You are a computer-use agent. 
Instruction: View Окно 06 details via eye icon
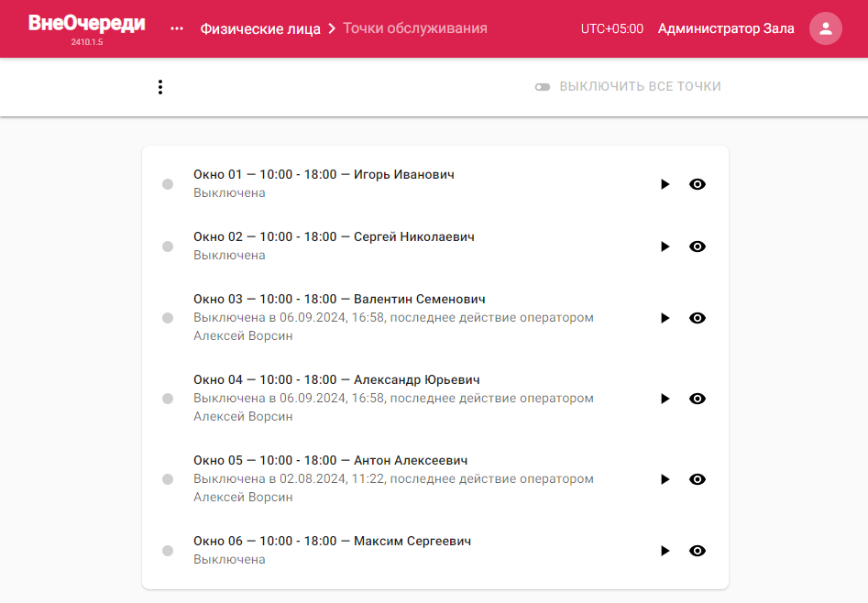click(698, 551)
